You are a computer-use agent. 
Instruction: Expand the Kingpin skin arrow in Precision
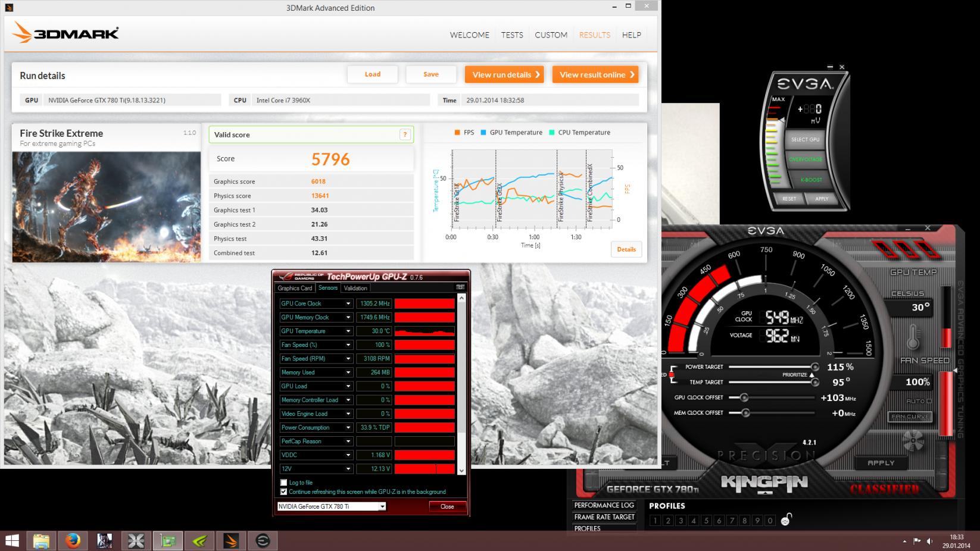764,493
